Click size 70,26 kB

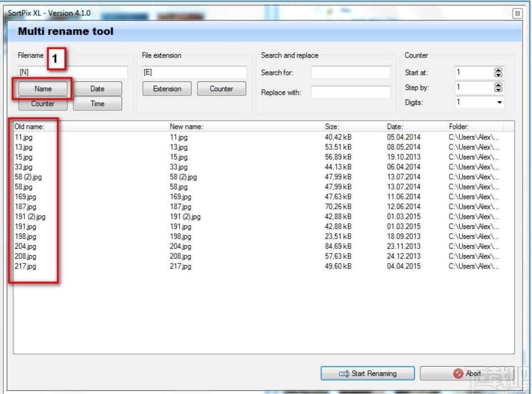[338, 206]
